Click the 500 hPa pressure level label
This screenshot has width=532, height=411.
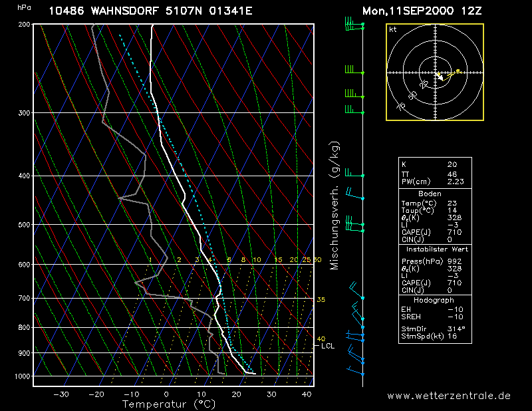24,225
